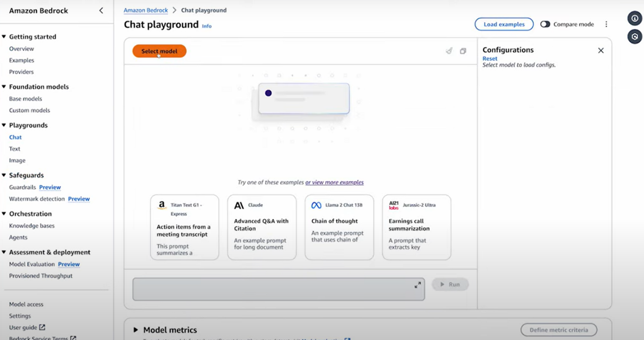Click the User guide external link icon
The image size is (644, 340).
42,327
